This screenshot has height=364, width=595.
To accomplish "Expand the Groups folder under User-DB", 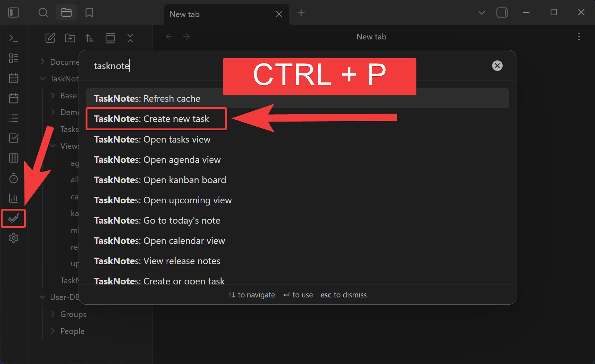I will click(x=53, y=314).
